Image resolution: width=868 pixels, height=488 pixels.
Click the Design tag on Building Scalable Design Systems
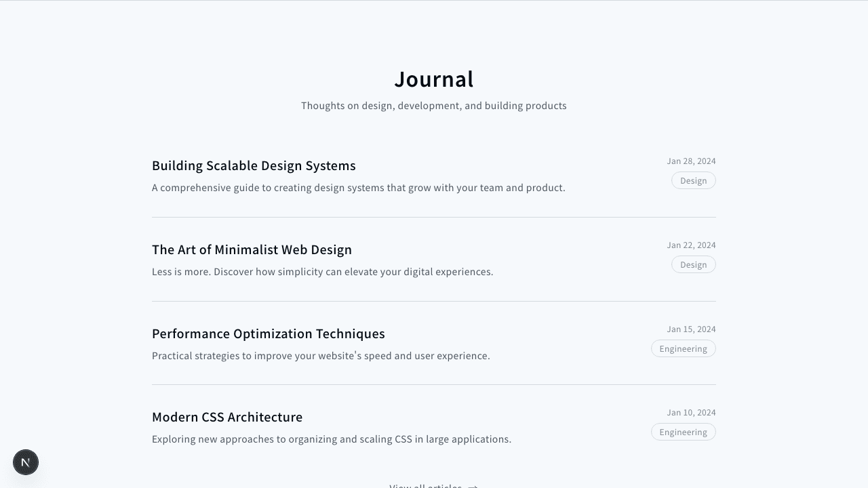tap(693, 181)
